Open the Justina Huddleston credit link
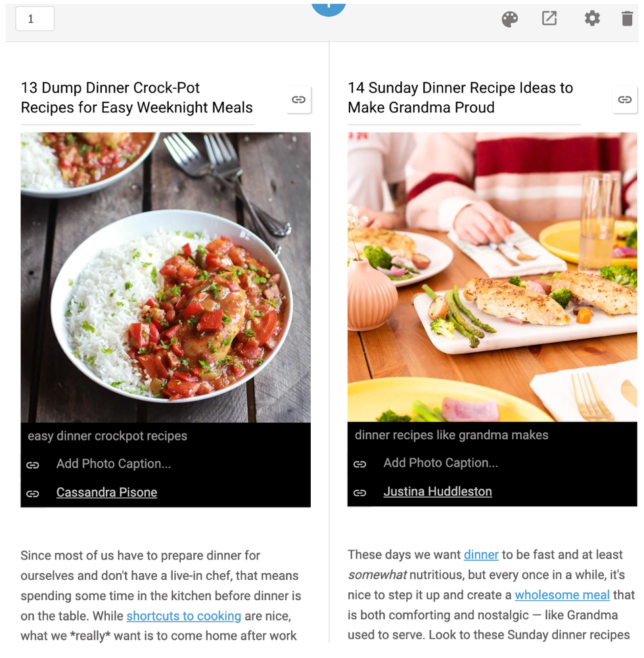The height and width of the screenshot is (658, 644). (438, 491)
